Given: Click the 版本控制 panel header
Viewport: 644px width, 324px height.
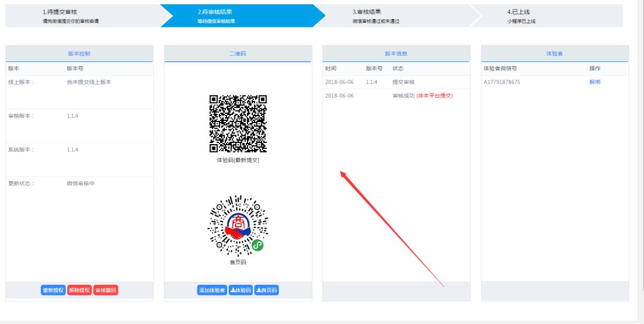Looking at the screenshot, I should 79,54.
